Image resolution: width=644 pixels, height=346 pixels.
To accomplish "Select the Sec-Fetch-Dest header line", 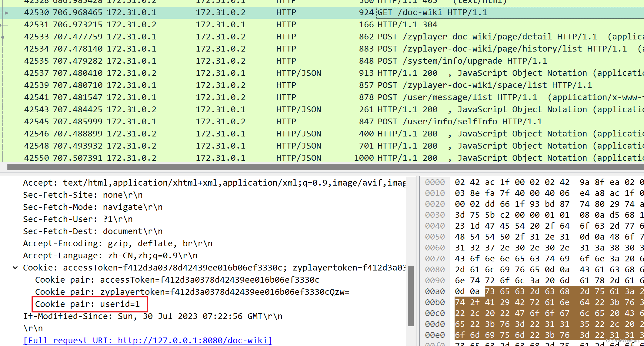I will (x=93, y=231).
